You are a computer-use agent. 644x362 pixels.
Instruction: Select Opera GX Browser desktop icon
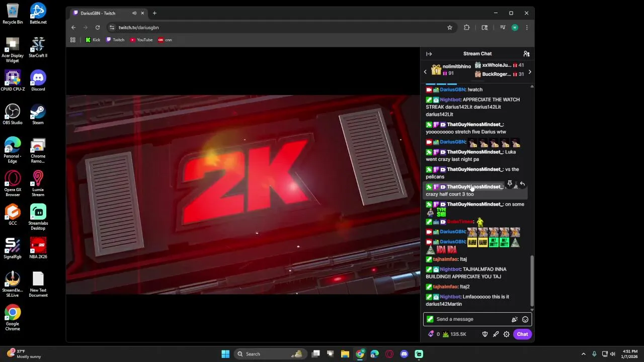(x=13, y=184)
